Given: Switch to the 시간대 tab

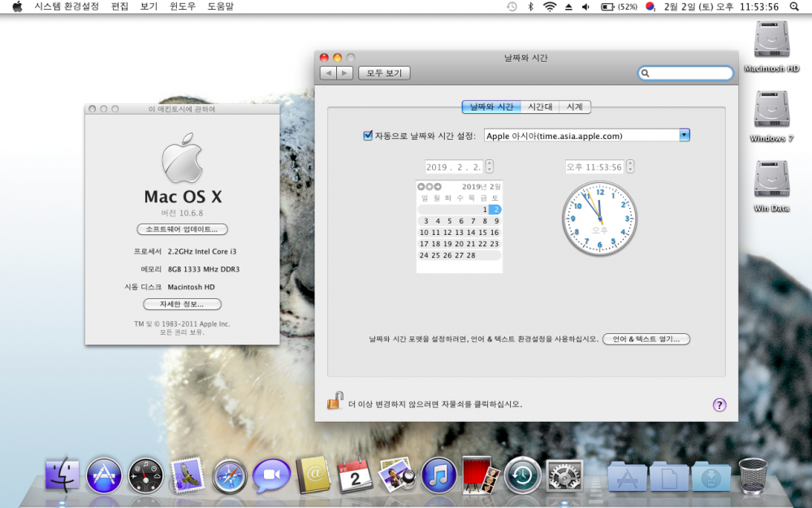Looking at the screenshot, I should pos(540,106).
